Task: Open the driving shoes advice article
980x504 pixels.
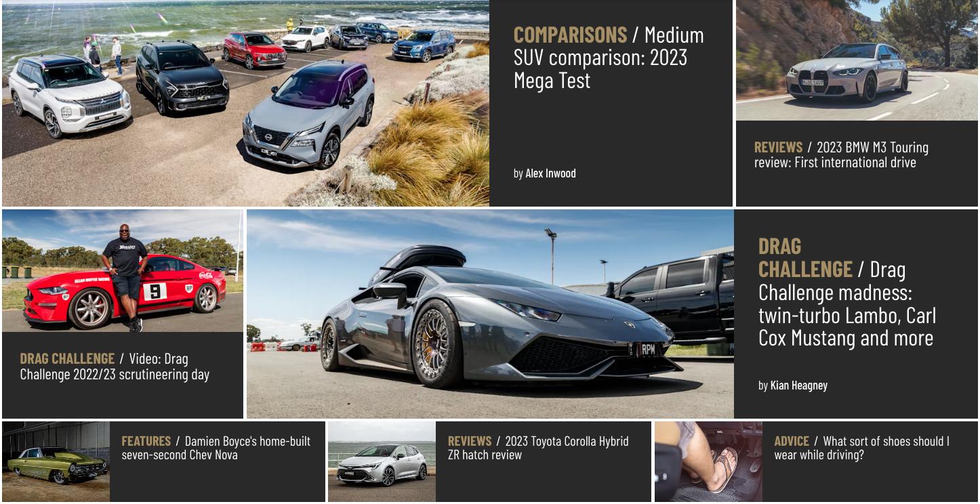Action: click(x=862, y=448)
